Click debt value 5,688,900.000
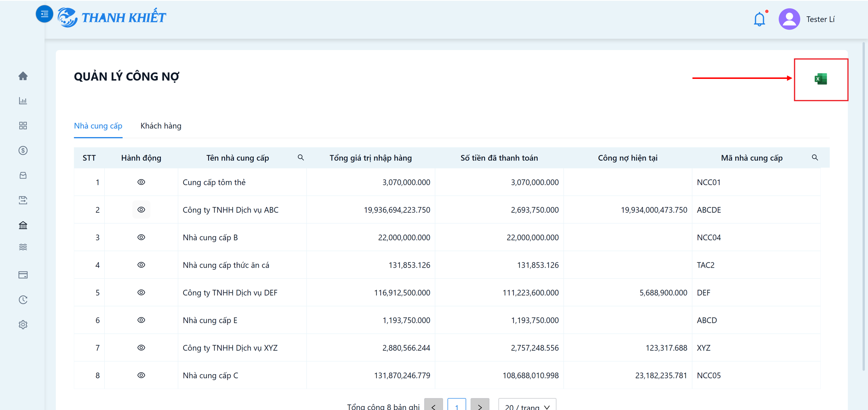The image size is (868, 410). (663, 293)
